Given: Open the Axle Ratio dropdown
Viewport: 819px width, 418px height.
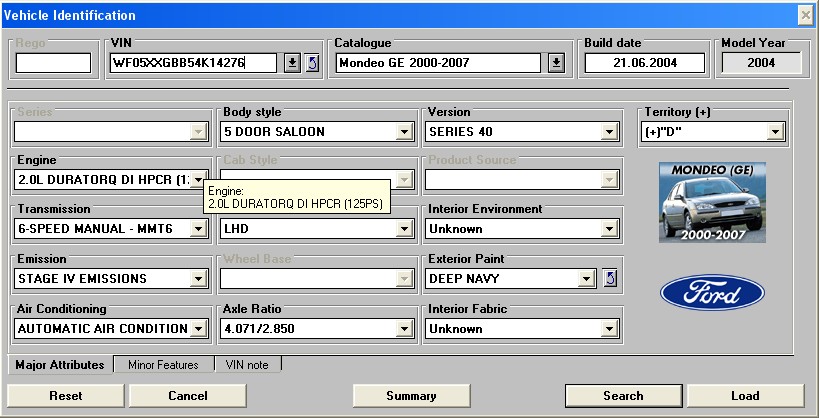Looking at the screenshot, I should (405, 329).
